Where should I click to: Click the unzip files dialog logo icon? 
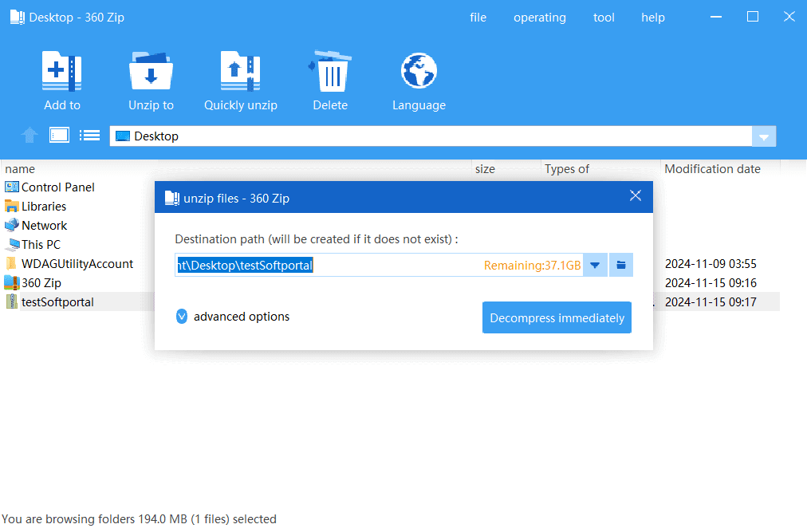172,198
